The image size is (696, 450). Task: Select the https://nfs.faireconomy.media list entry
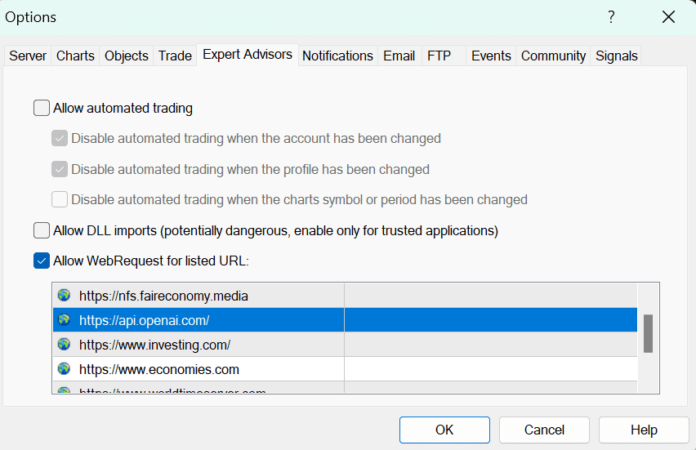pos(163,296)
